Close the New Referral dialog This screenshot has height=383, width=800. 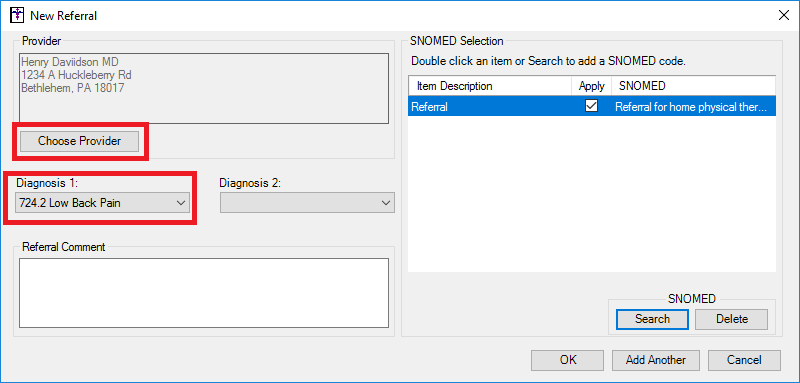(783, 15)
